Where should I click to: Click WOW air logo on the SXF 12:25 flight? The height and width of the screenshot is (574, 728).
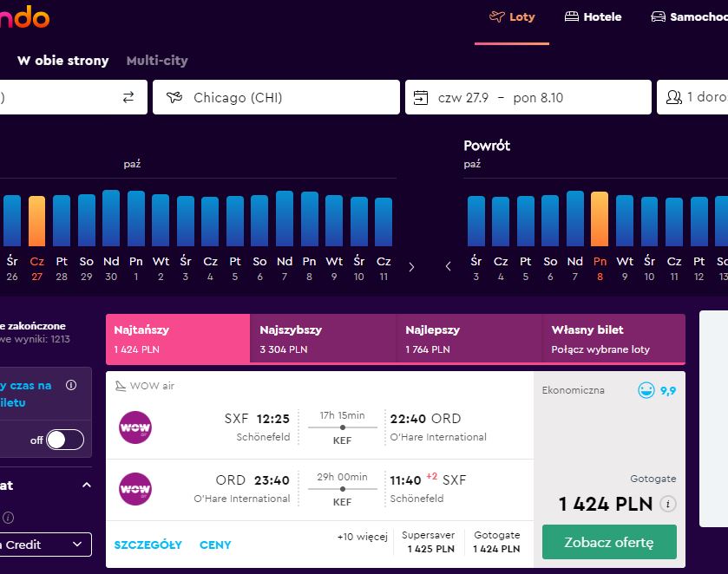(135, 427)
